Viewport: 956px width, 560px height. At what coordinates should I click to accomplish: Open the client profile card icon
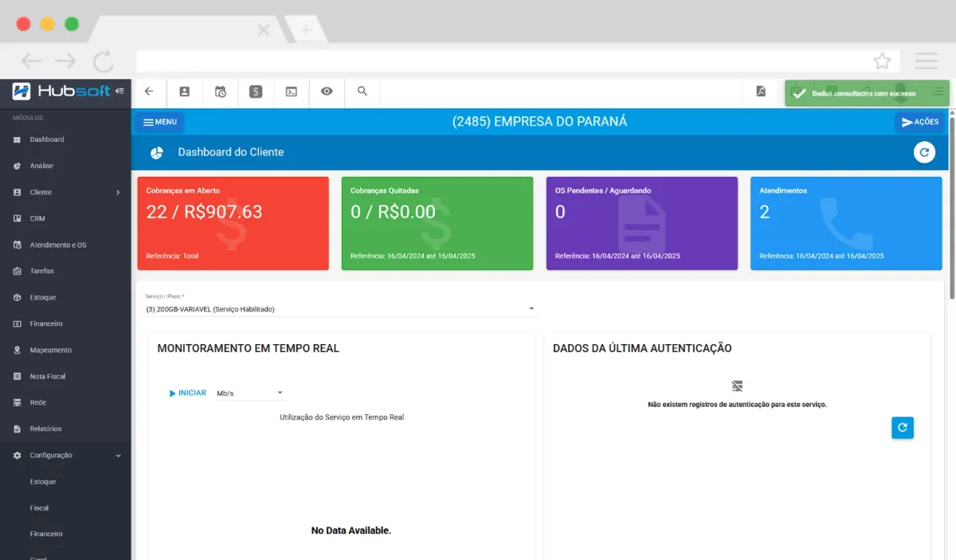click(x=185, y=92)
